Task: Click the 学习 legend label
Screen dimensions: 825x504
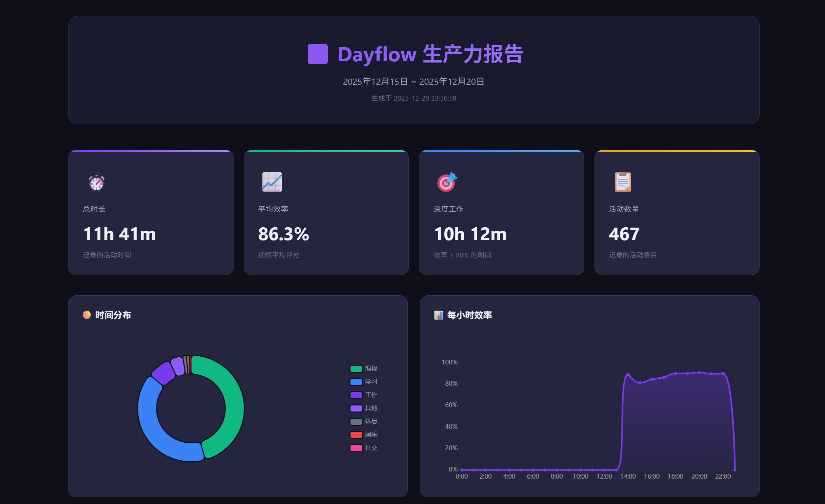Action: click(x=371, y=382)
